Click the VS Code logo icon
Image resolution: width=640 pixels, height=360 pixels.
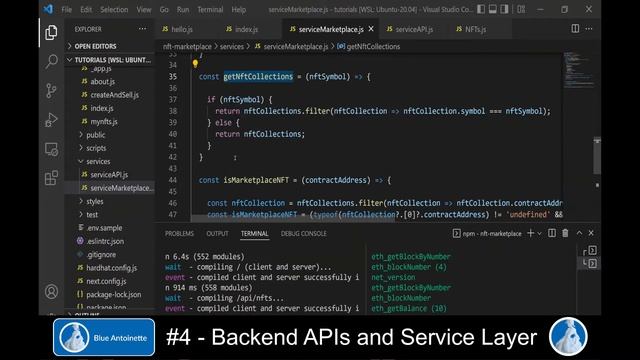pyautogui.click(x=48, y=9)
